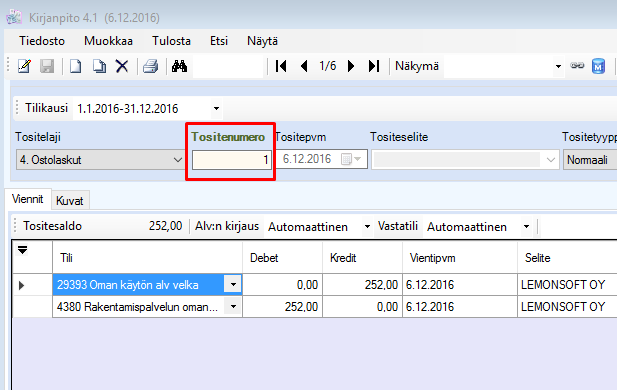The width and height of the screenshot is (617, 390).
Task: Expand the Tositeselite dropdown
Action: tap(550, 160)
